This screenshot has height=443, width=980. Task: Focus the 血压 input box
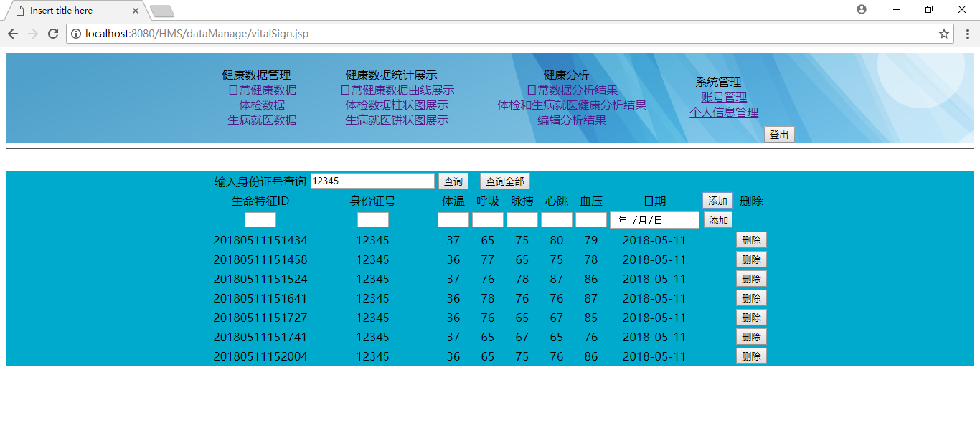click(591, 220)
